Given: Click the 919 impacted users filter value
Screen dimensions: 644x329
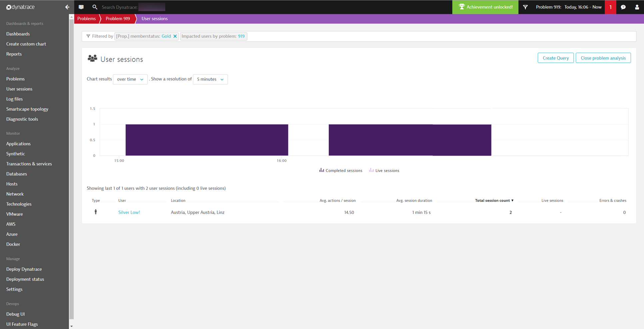Looking at the screenshot, I should [x=241, y=36].
